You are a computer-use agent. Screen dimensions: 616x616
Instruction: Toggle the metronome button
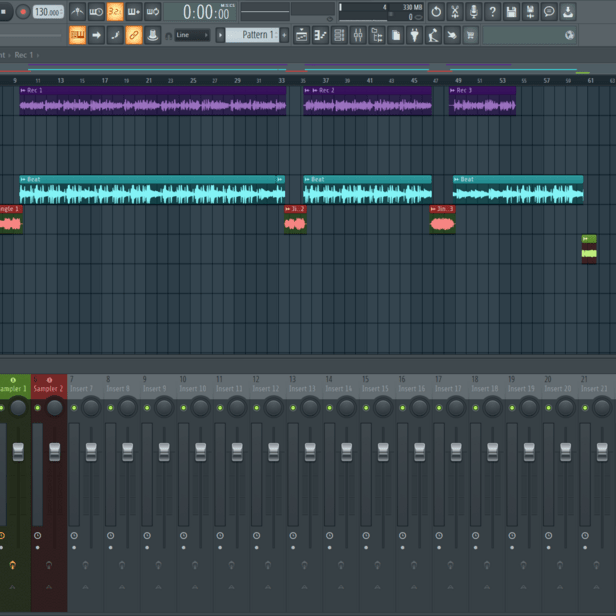[x=77, y=12]
